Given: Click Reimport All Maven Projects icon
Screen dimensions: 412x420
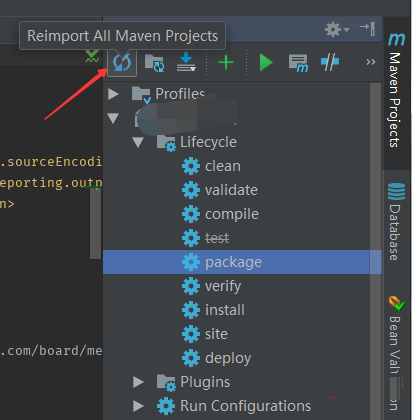Looking at the screenshot, I should click(x=122, y=62).
